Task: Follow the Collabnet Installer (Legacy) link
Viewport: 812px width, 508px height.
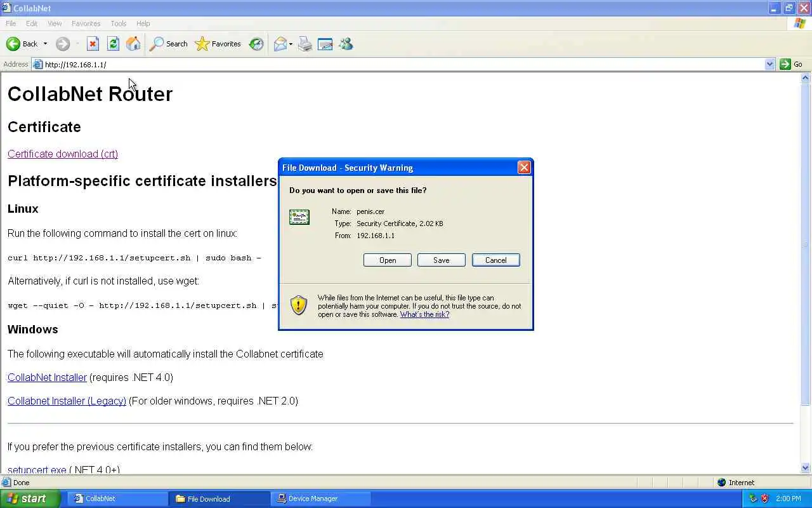Action: (x=67, y=401)
